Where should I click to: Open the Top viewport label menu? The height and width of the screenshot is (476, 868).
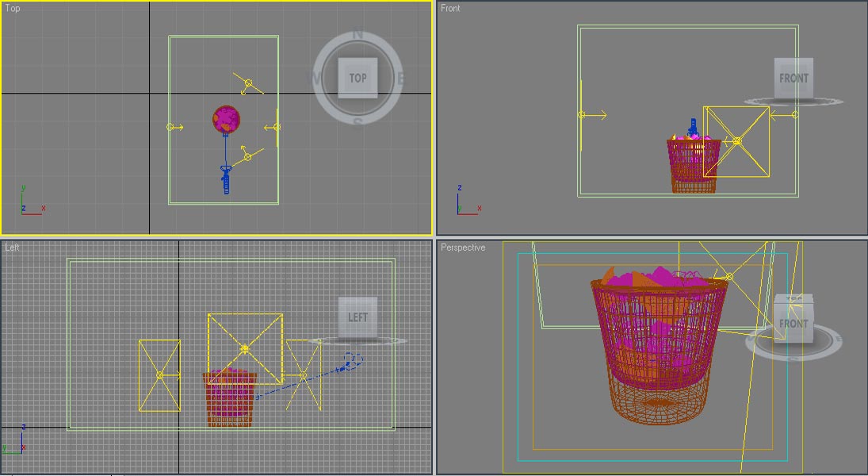(x=13, y=9)
